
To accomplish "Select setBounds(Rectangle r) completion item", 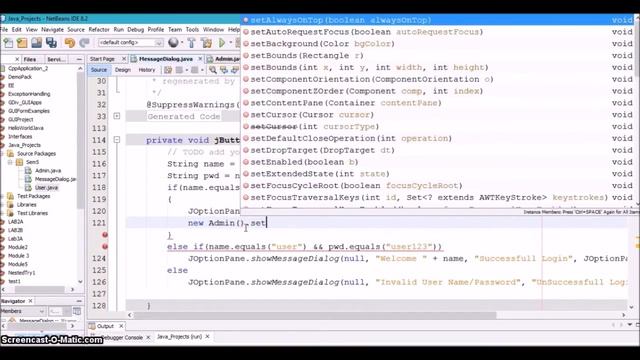I will (x=438, y=56).
